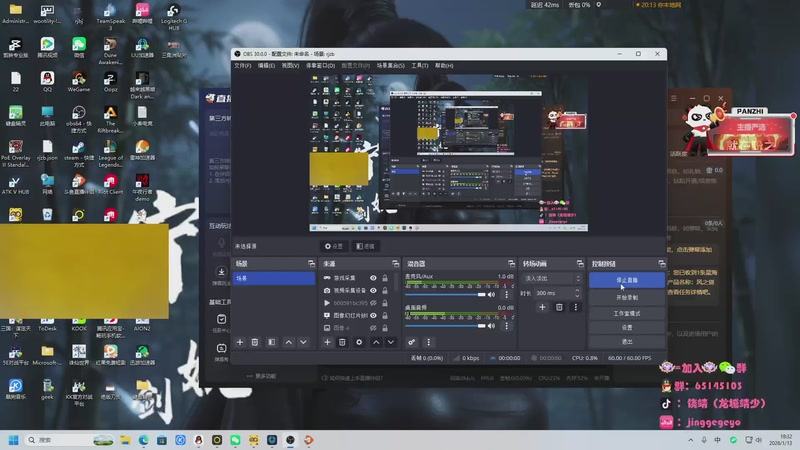
Task: Toggle visibility of video capture device source
Action: coord(373,290)
